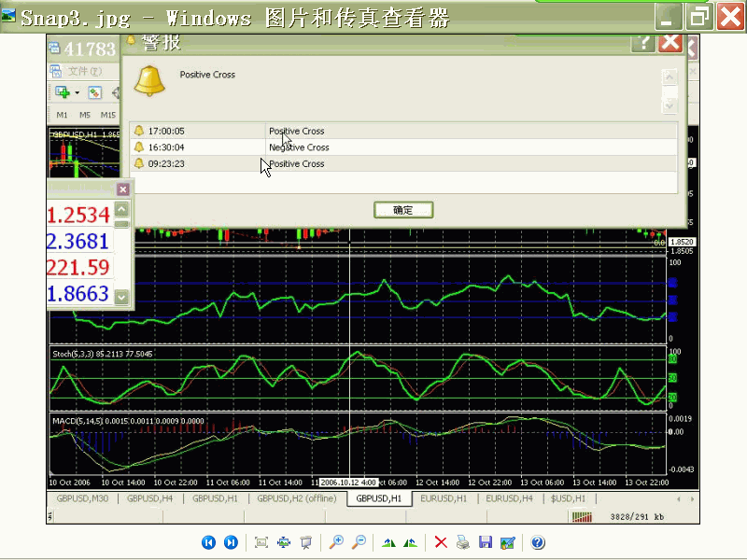Zoom out of the picture
The height and width of the screenshot is (560, 747).
click(359, 542)
